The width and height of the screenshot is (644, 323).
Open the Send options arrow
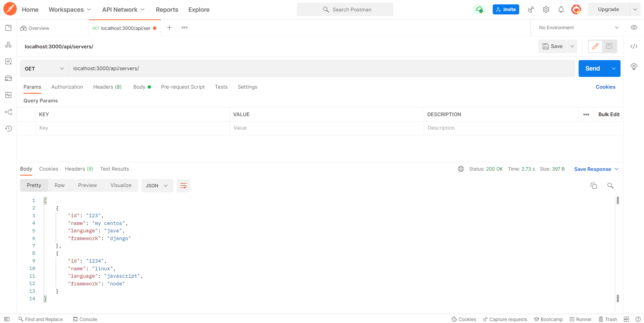click(x=614, y=68)
